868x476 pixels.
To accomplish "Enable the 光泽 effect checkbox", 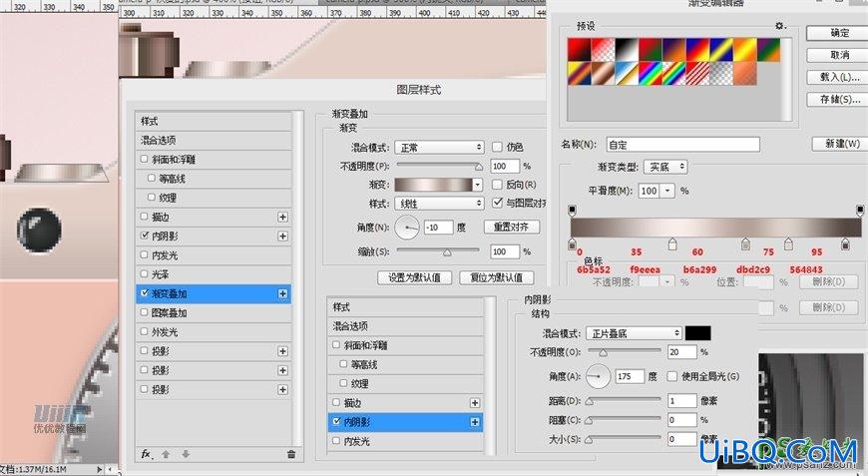I will coord(145,274).
